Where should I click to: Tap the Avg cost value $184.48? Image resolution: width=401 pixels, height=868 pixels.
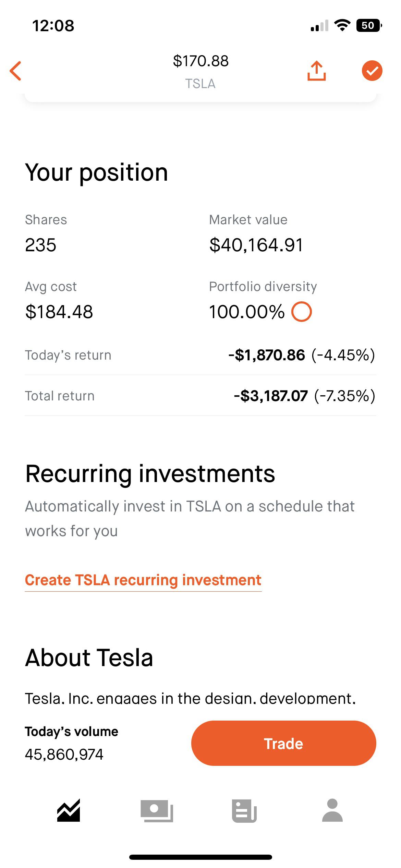click(x=59, y=312)
